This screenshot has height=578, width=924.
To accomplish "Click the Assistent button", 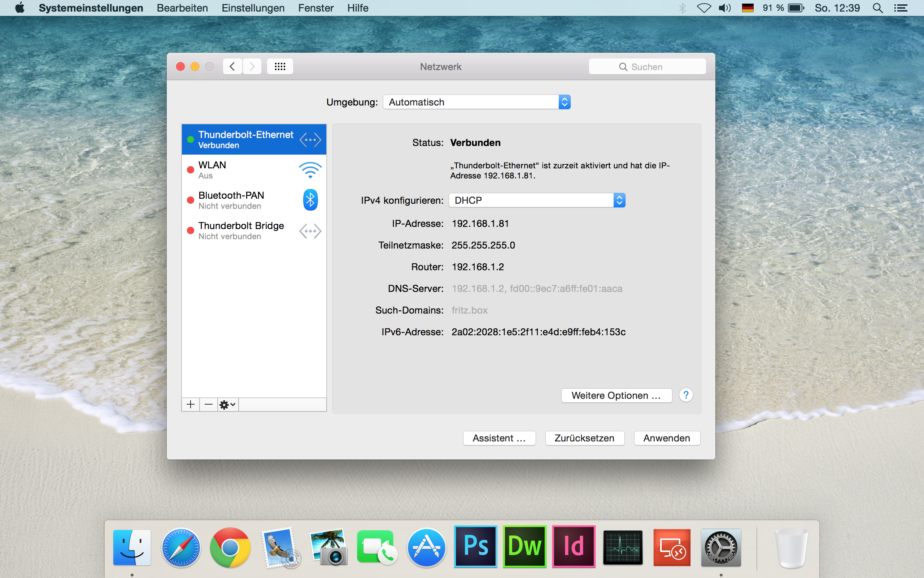I will pos(499,438).
